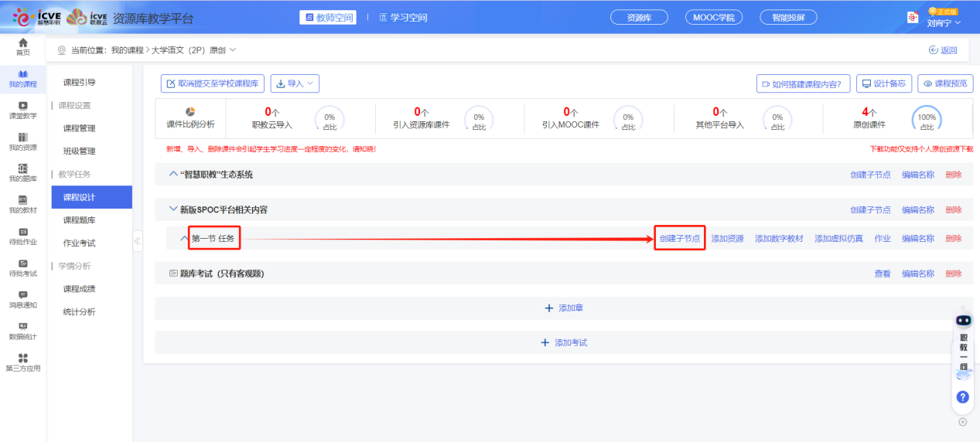Expand the 导入 dropdown button

click(295, 83)
